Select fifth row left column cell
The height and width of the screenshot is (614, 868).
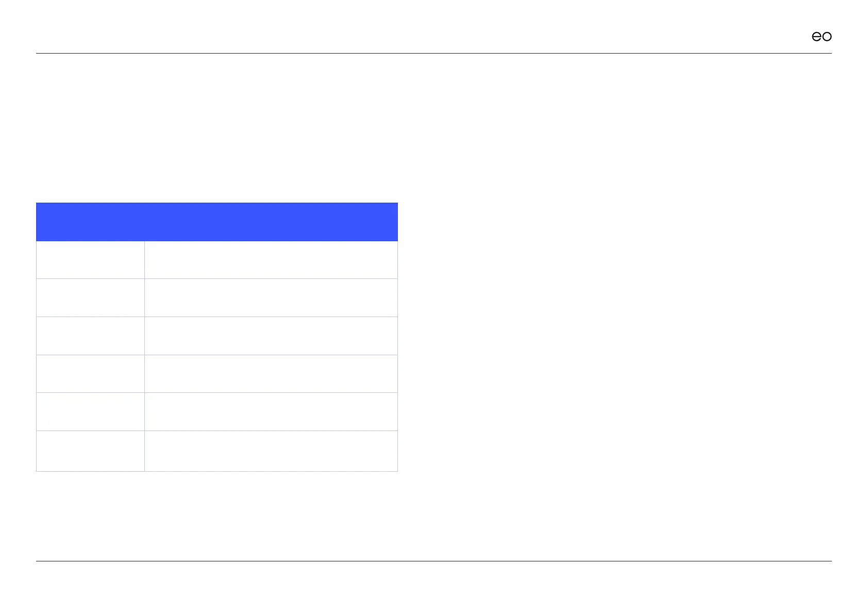click(90, 411)
